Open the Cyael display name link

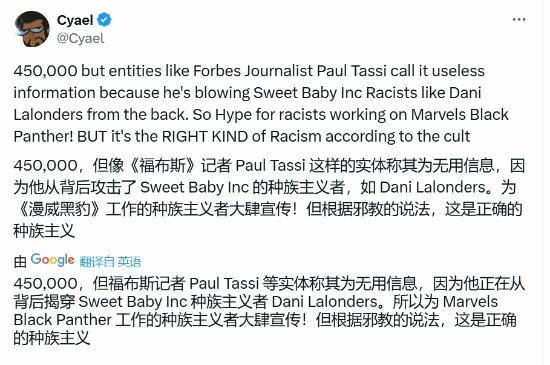click(x=75, y=20)
